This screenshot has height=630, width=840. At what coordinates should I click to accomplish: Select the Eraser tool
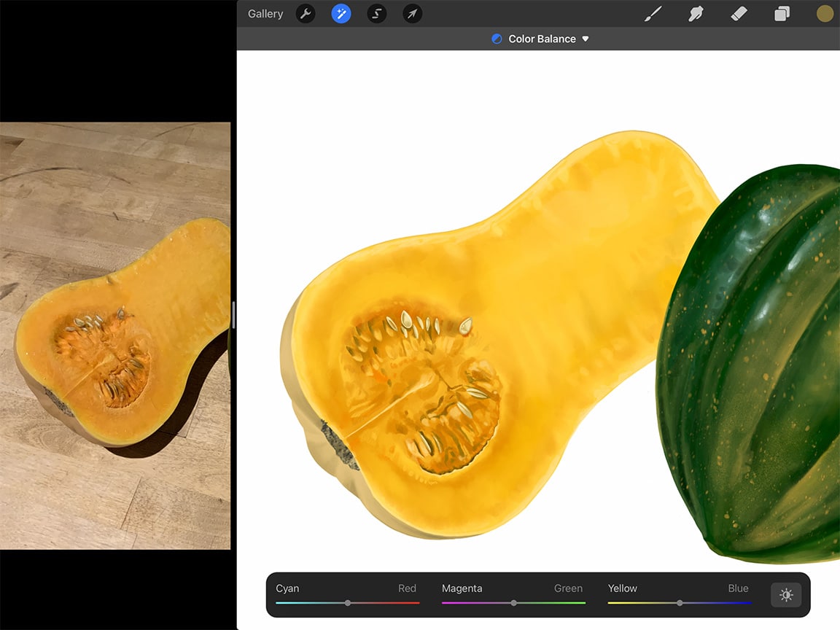pyautogui.click(x=739, y=13)
